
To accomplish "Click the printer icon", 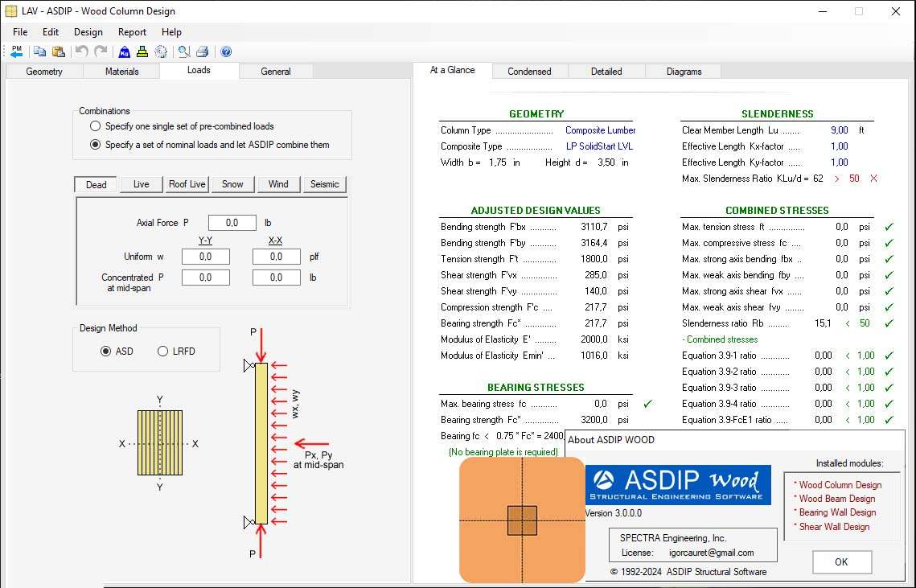I will [203, 51].
